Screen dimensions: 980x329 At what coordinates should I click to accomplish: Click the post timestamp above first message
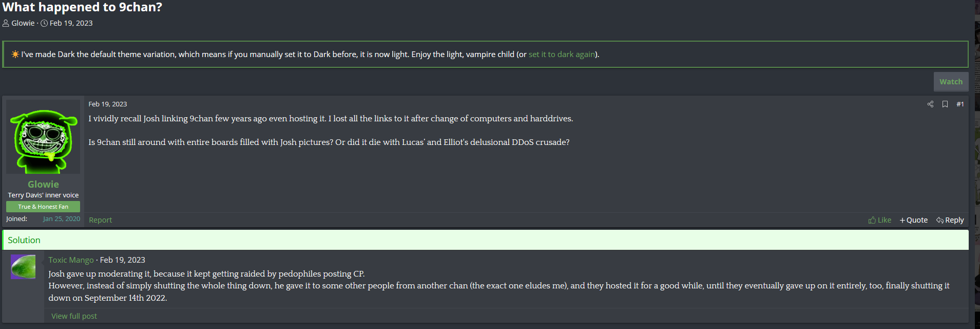tap(107, 104)
